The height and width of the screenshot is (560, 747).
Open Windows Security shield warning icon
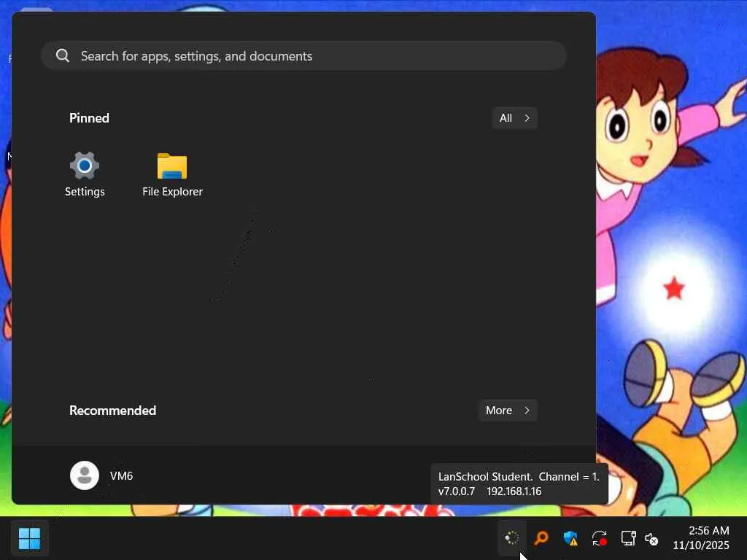click(570, 538)
